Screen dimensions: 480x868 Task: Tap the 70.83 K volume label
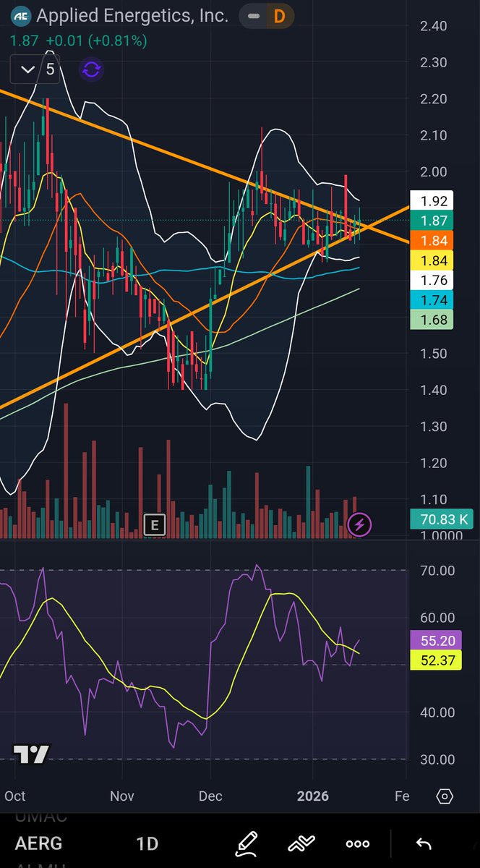(442, 519)
